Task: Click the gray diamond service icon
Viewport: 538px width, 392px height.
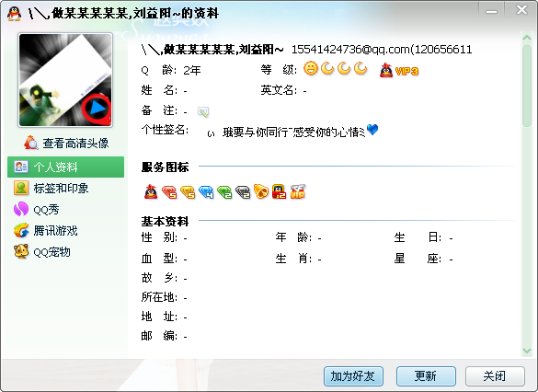Action: tap(243, 192)
